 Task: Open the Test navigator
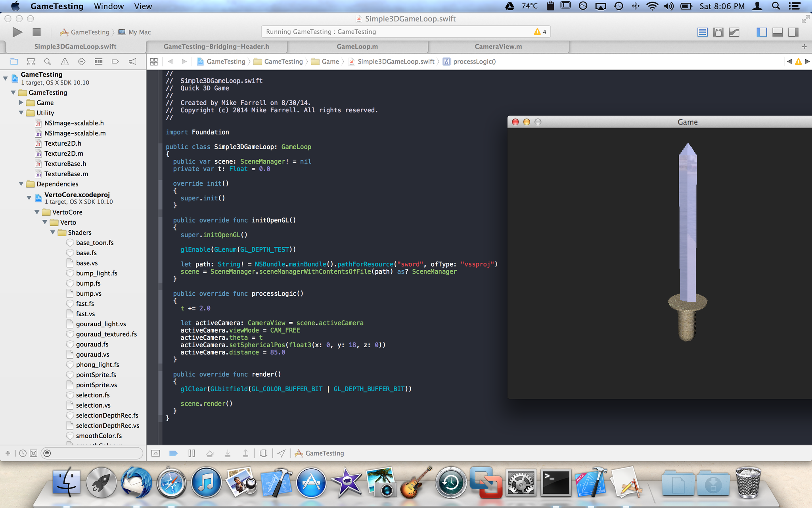pos(82,62)
